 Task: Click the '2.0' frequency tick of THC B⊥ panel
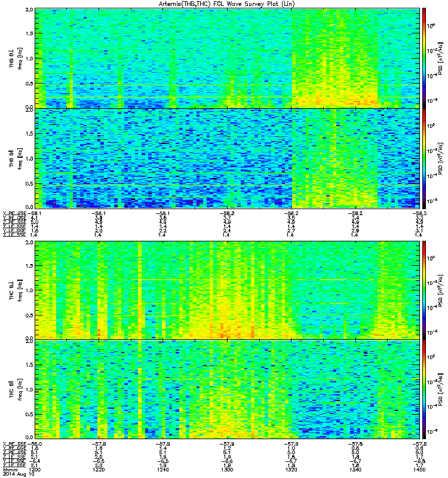(29, 243)
